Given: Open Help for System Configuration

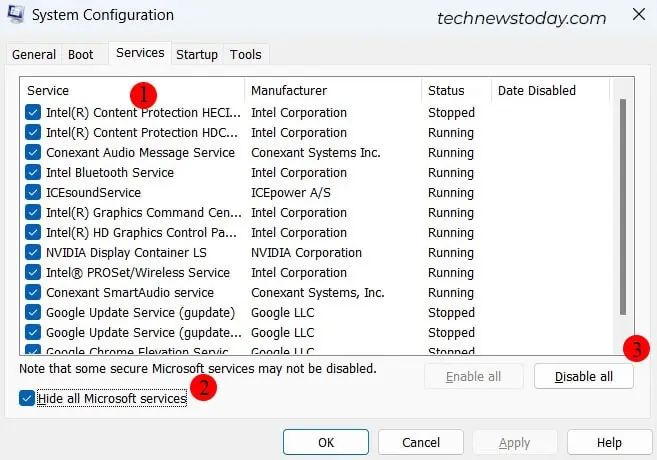Looking at the screenshot, I should (x=609, y=442).
